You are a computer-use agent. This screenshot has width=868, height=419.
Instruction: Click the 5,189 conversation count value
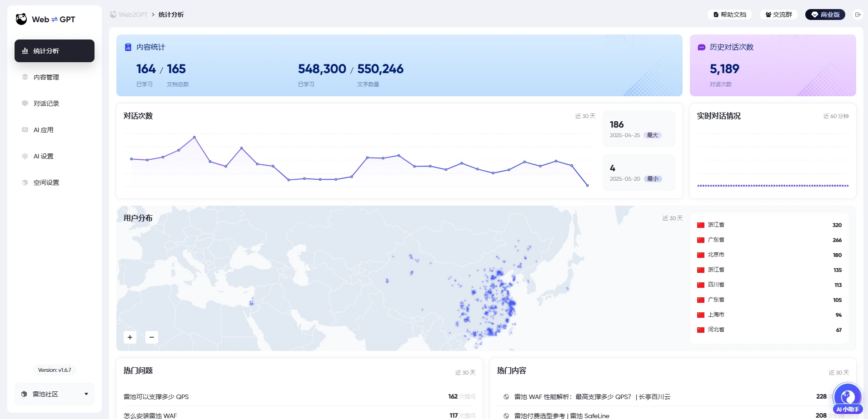click(724, 69)
